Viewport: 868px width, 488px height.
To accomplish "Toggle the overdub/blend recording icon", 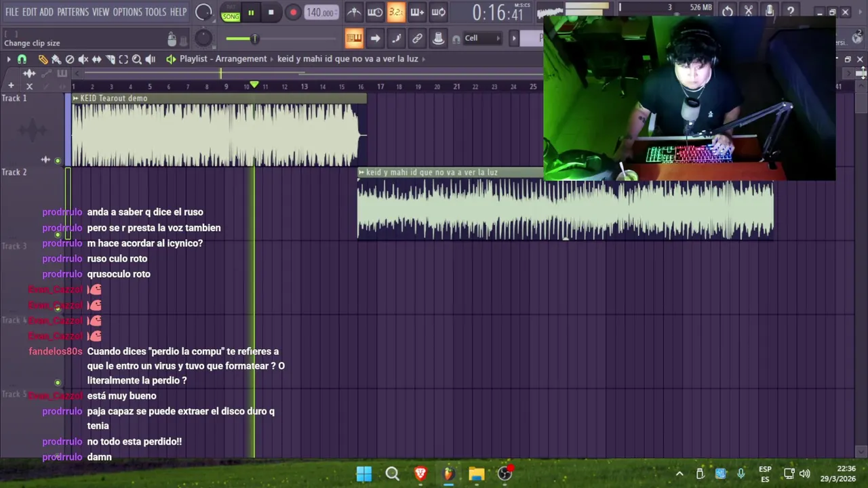I will (417, 12).
